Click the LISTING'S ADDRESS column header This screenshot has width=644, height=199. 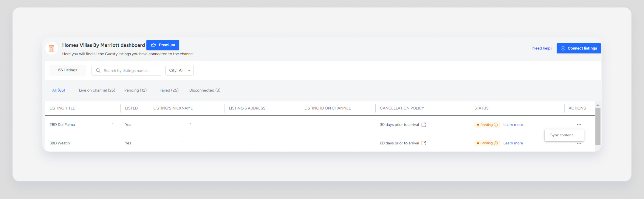pos(247,108)
